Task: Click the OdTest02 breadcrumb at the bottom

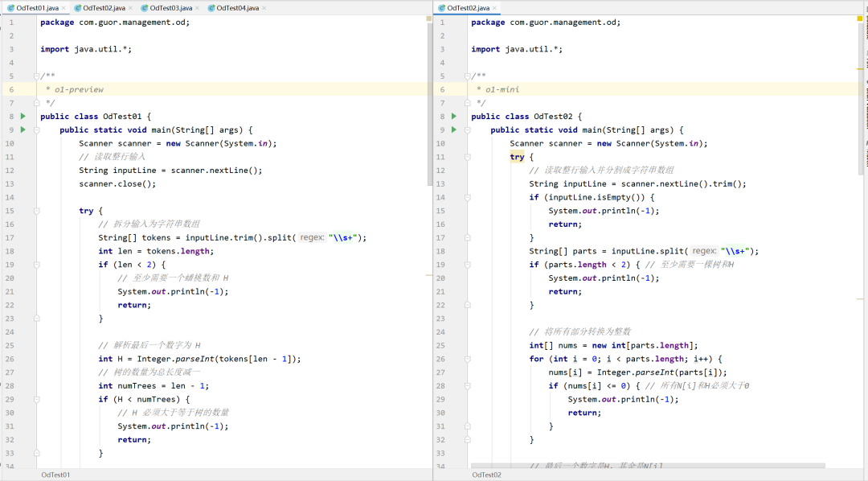Action: point(486,475)
